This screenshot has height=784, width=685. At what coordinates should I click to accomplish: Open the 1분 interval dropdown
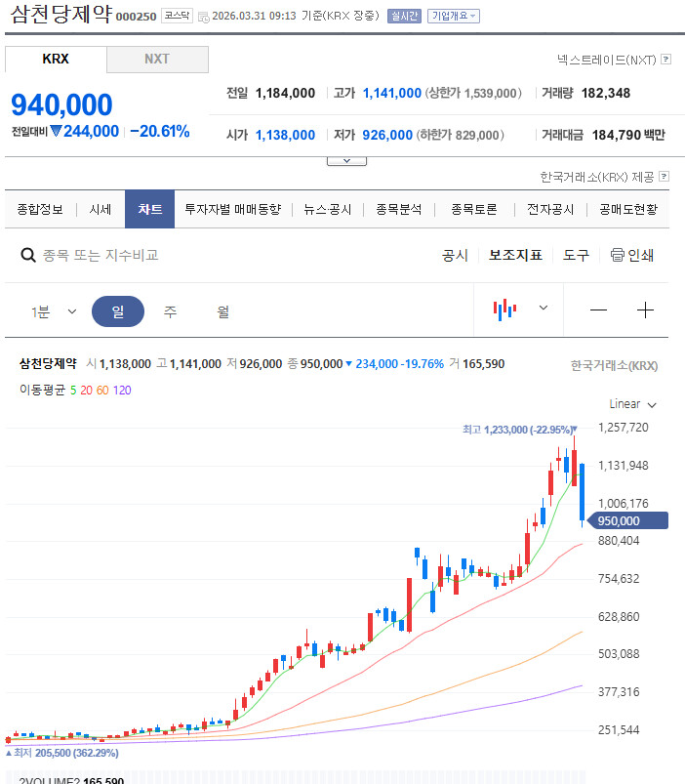(54, 312)
